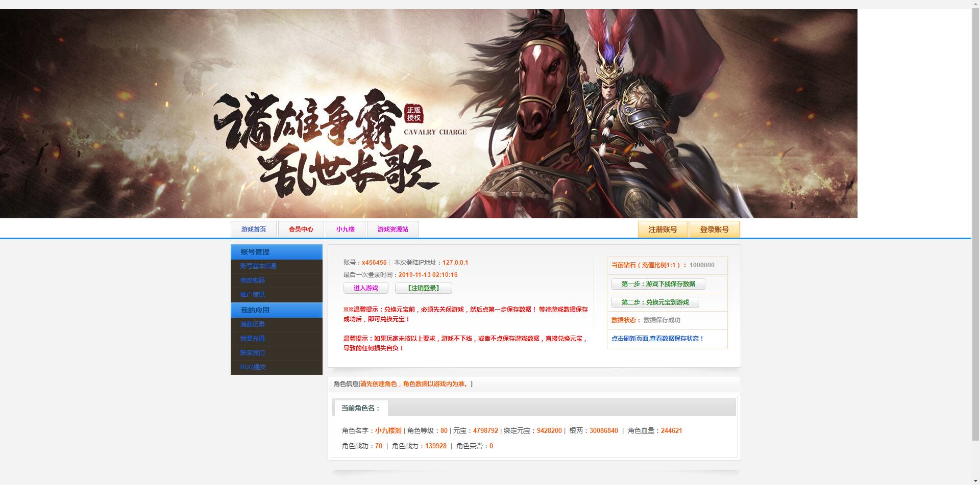Open 推广信息 from the sidebar
980x485 pixels.
pyautogui.click(x=252, y=295)
